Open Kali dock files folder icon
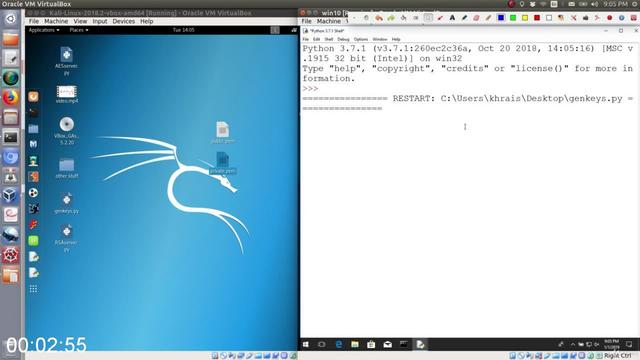This screenshot has height=360, width=640. coord(33,129)
